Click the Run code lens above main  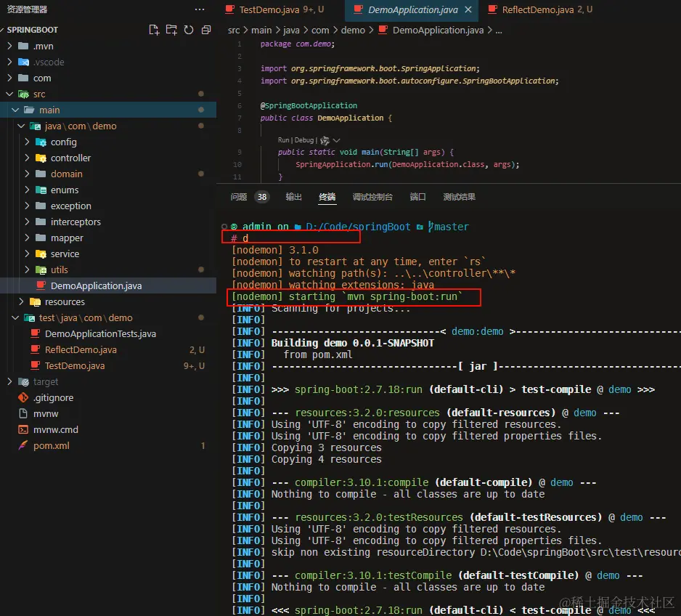tap(283, 140)
